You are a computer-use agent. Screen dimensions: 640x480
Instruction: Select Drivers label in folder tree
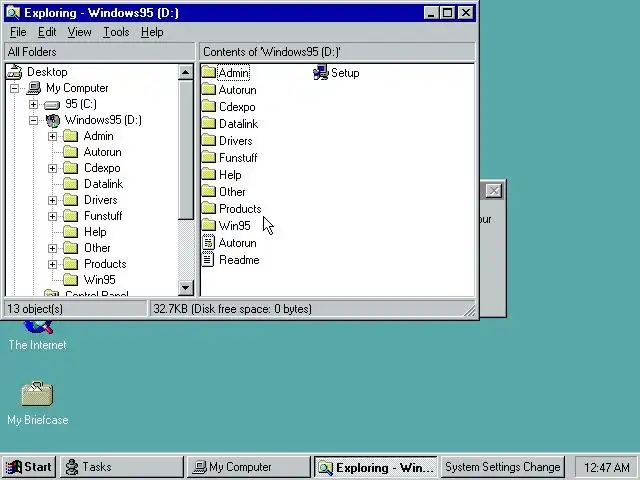coord(100,200)
